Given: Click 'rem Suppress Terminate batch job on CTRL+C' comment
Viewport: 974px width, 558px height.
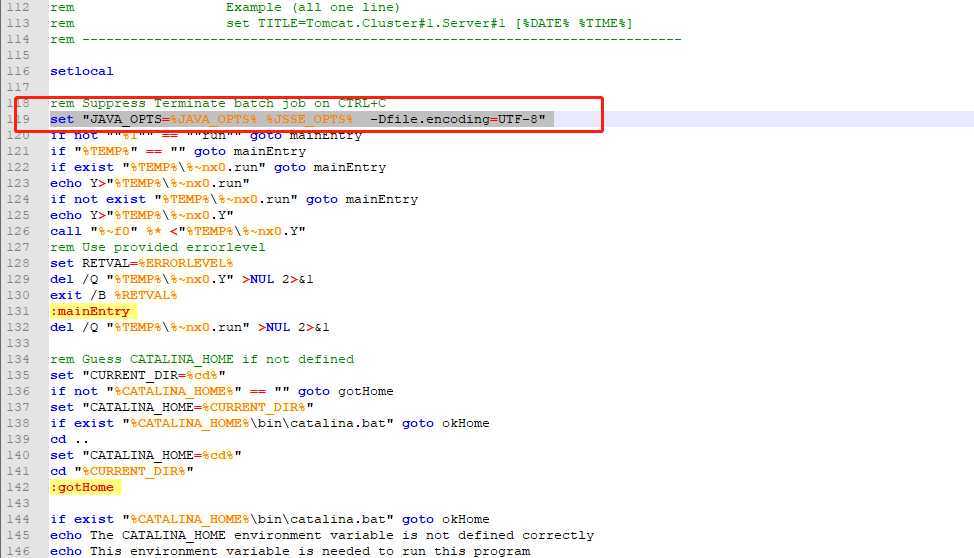Looking at the screenshot, I should 218,103.
